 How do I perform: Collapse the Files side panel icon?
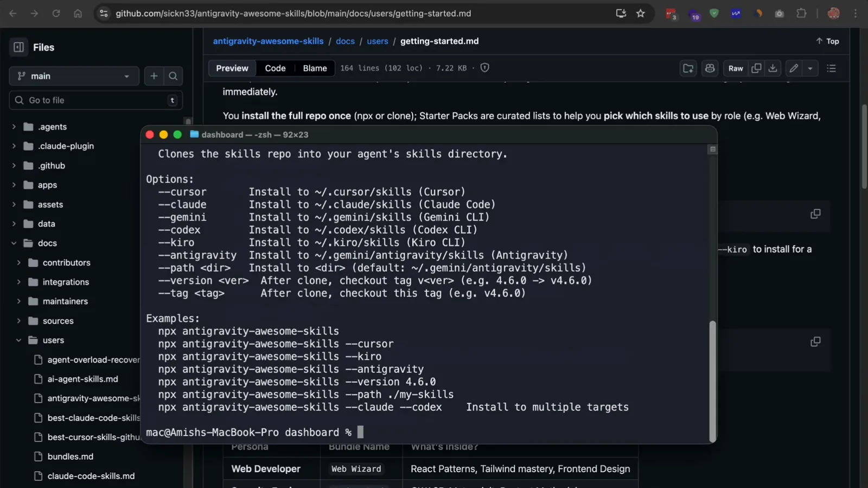pos(18,47)
